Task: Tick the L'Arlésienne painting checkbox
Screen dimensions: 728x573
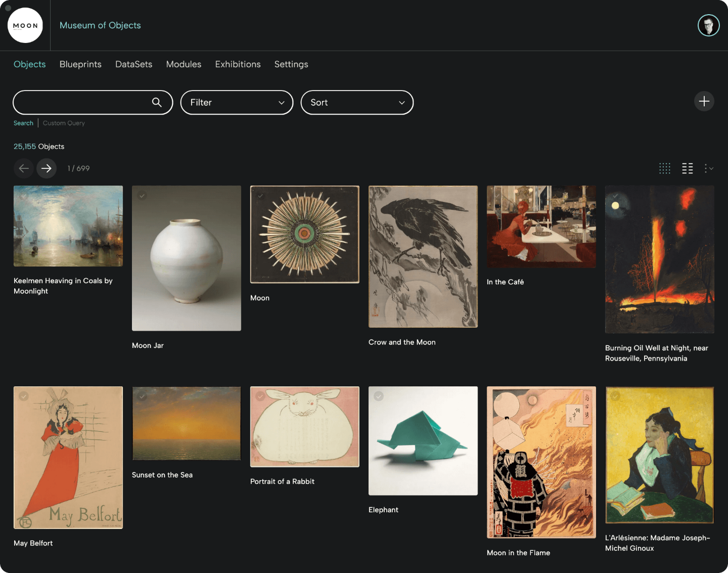Action: (615, 396)
